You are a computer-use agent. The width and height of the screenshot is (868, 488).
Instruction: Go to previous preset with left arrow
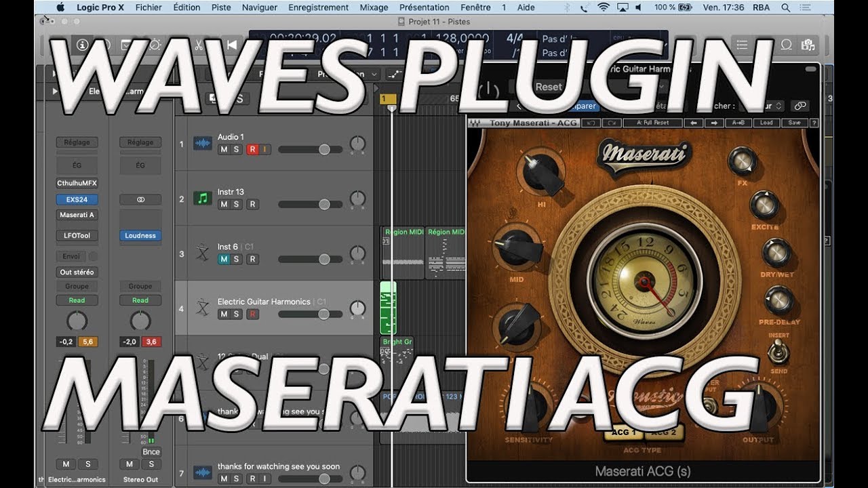pyautogui.click(x=694, y=123)
